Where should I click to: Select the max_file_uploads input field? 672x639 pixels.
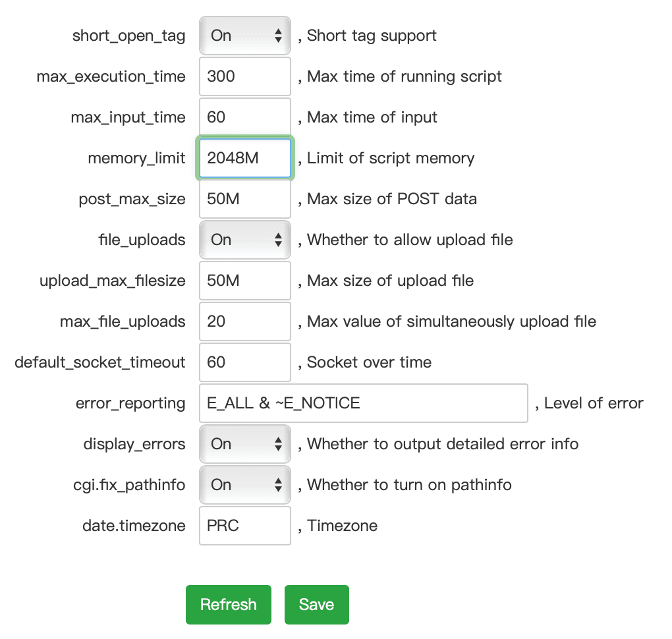coord(244,321)
